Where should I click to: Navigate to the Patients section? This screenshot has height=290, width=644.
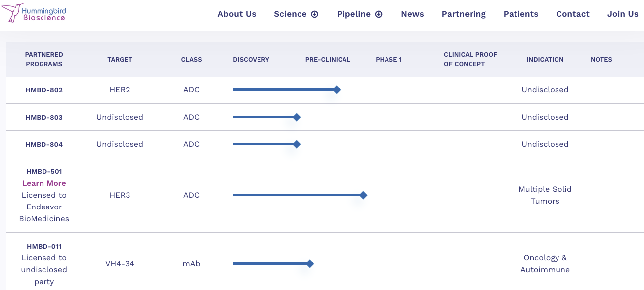click(521, 14)
